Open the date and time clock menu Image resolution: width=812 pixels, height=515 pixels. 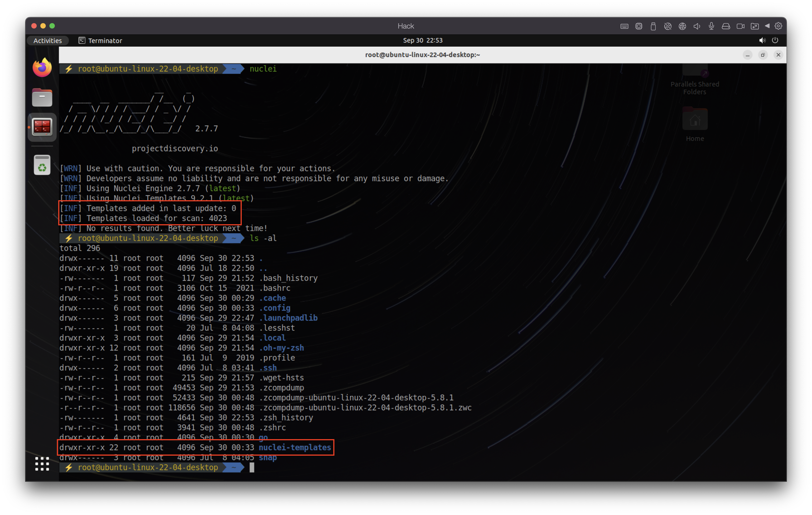pyautogui.click(x=423, y=41)
